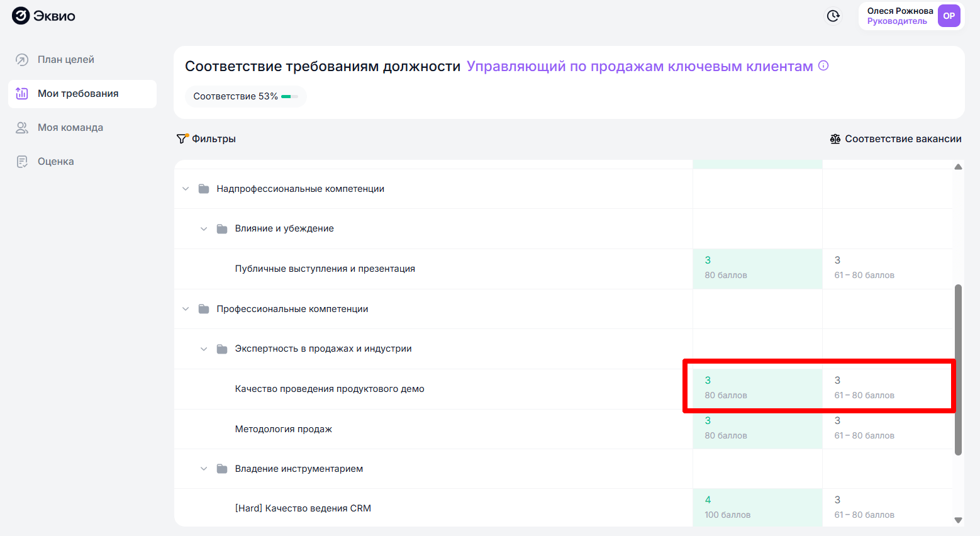
Task: Click the Влияние и убеждение label
Action: tap(284, 228)
